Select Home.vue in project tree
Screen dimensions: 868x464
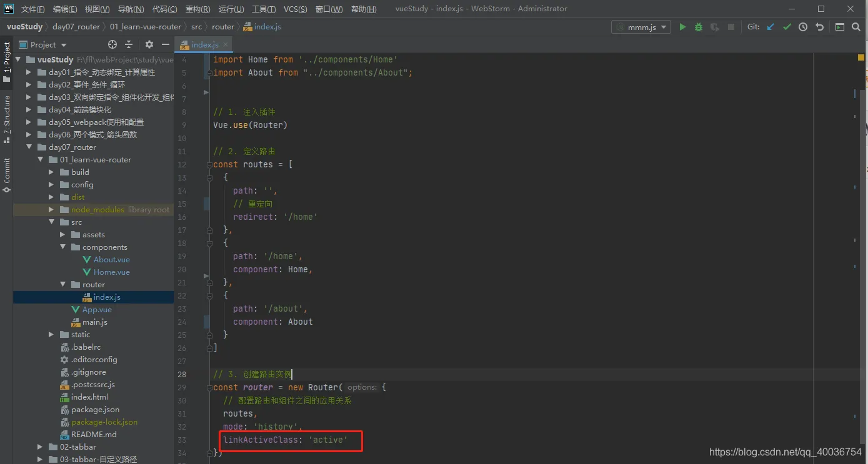point(112,272)
